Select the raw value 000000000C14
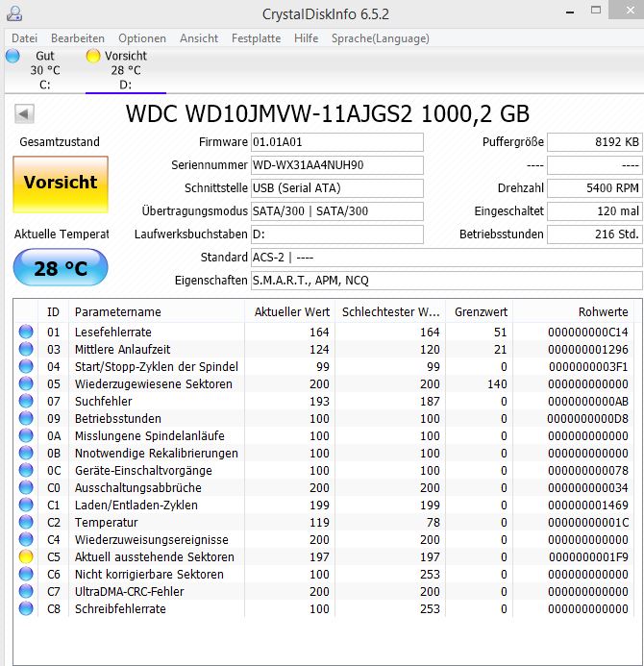 pos(588,332)
